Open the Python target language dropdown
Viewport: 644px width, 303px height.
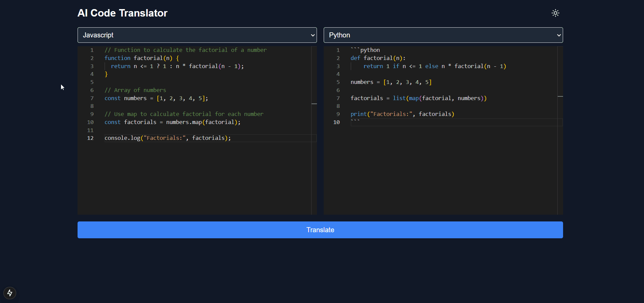click(x=443, y=35)
